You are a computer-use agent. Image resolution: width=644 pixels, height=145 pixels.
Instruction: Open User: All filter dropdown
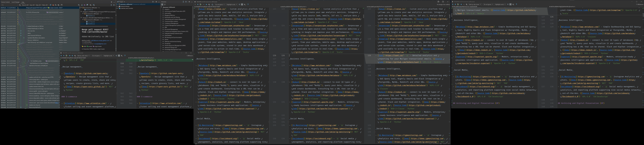click(x=33, y=5)
